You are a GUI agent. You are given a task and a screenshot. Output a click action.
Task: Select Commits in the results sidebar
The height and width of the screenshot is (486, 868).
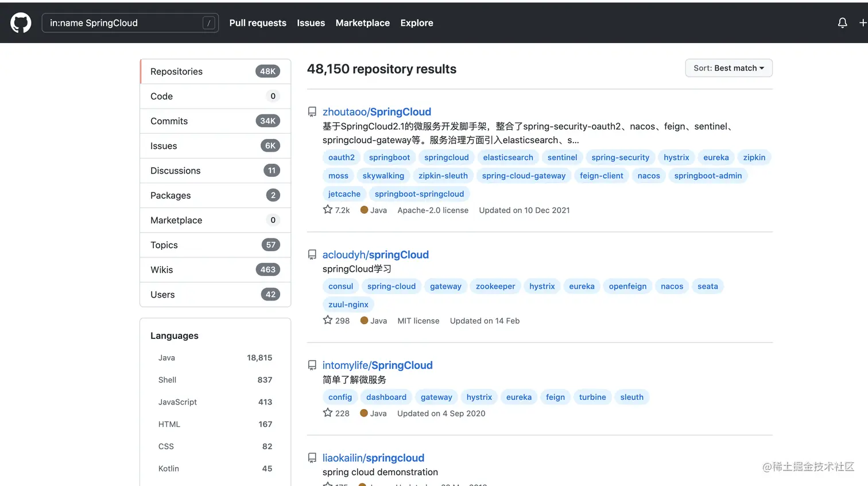pyautogui.click(x=169, y=121)
